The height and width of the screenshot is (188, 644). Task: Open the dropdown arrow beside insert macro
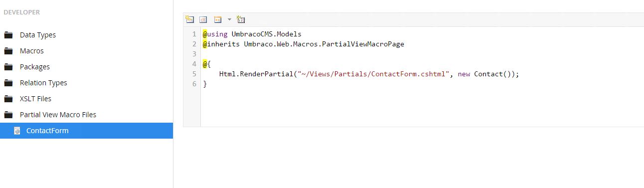pyautogui.click(x=229, y=19)
